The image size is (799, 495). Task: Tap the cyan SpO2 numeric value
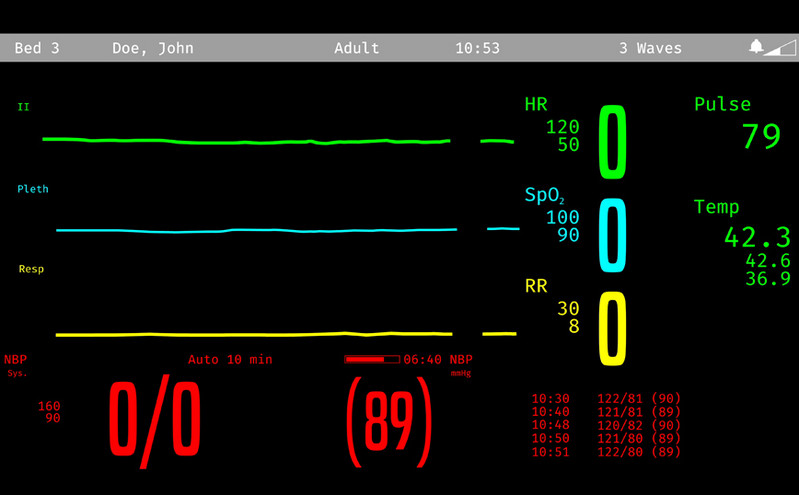click(x=612, y=235)
